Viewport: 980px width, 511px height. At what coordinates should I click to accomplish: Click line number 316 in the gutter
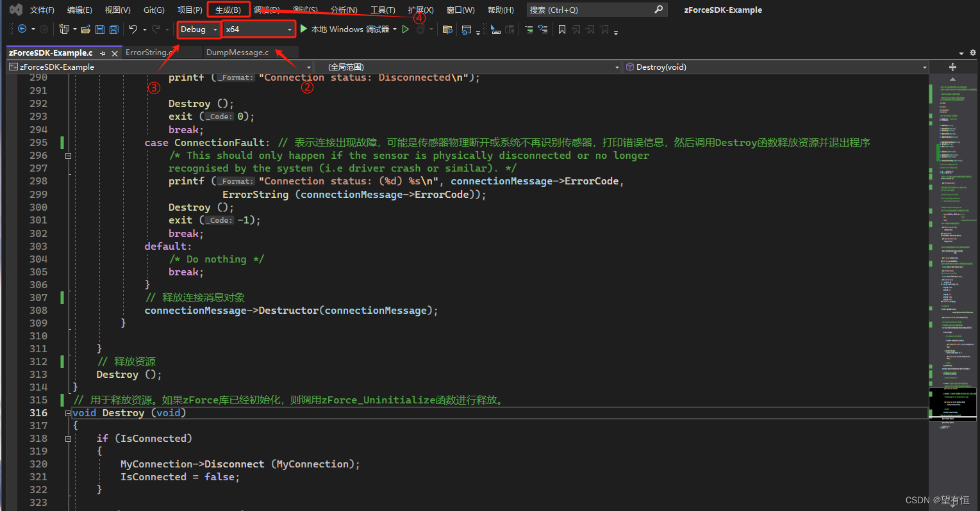(x=38, y=413)
